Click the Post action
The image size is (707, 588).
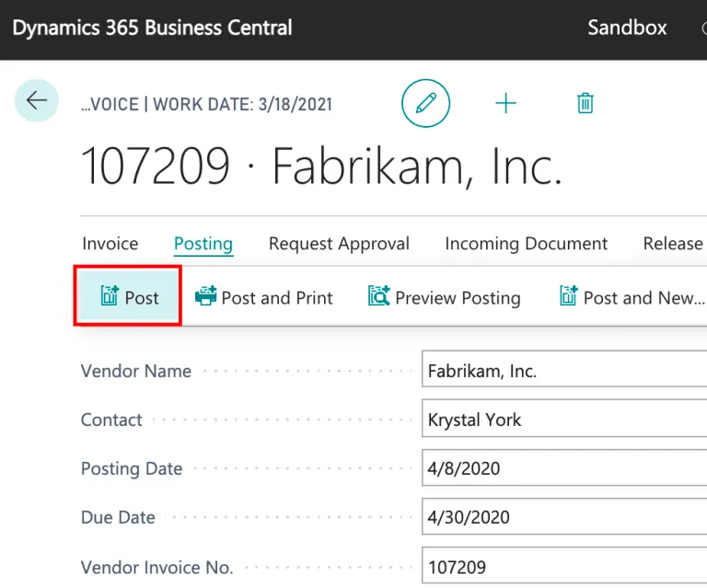click(x=128, y=296)
